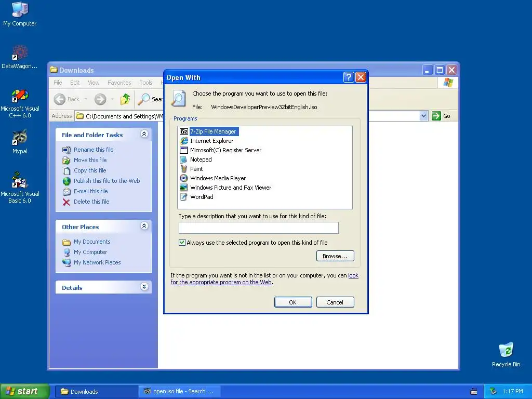
Task: Click the taskbar clock 1:17 PM
Action: coord(513,391)
